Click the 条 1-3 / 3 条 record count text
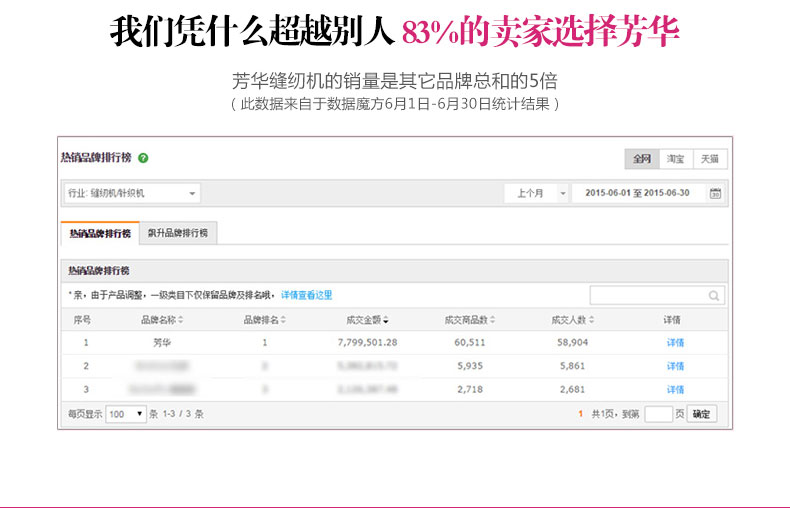 (x=176, y=414)
